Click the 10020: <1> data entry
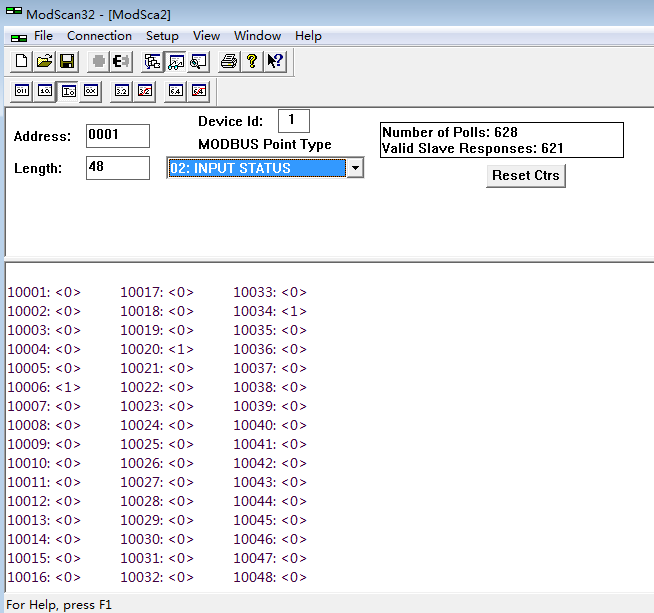 tap(157, 349)
